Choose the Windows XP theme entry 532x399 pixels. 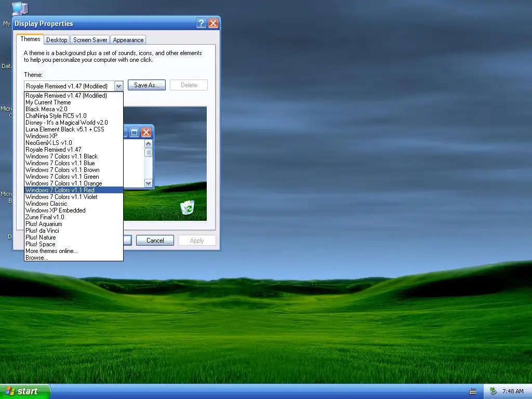(74, 136)
